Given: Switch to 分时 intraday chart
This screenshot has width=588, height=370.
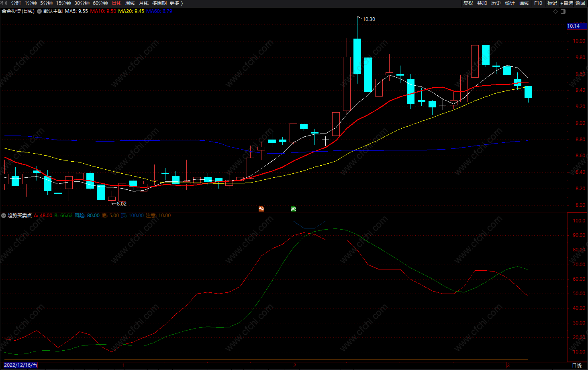Looking at the screenshot, I should point(16,3).
